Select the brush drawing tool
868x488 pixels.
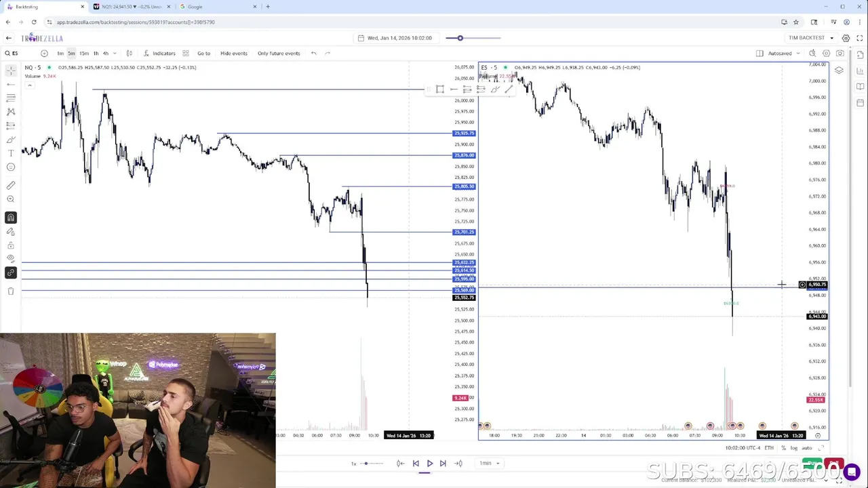(11, 140)
